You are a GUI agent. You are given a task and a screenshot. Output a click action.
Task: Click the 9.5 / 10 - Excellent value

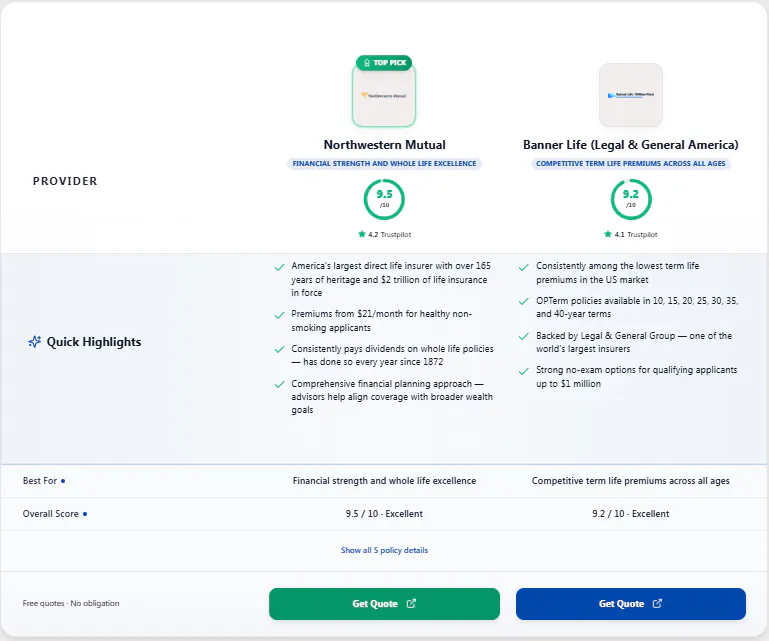pyautogui.click(x=384, y=513)
